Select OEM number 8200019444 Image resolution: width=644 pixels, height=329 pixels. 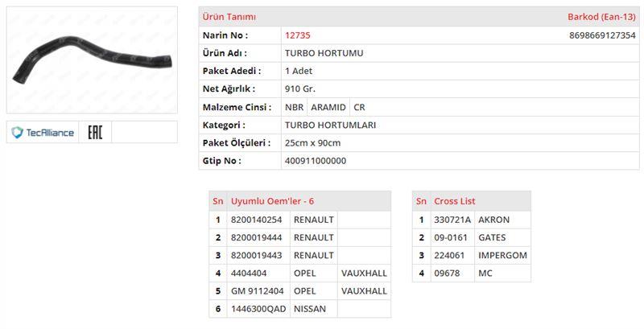tap(256, 237)
